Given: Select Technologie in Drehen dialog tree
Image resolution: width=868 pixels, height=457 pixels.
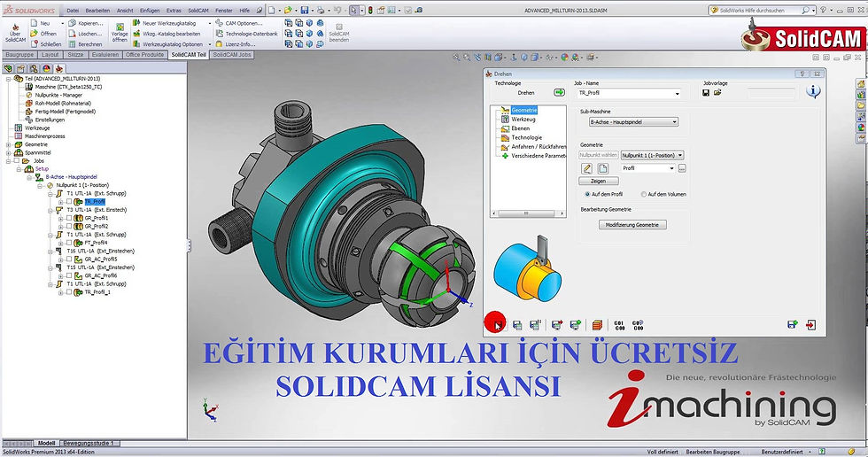Looking at the screenshot, I should (526, 138).
